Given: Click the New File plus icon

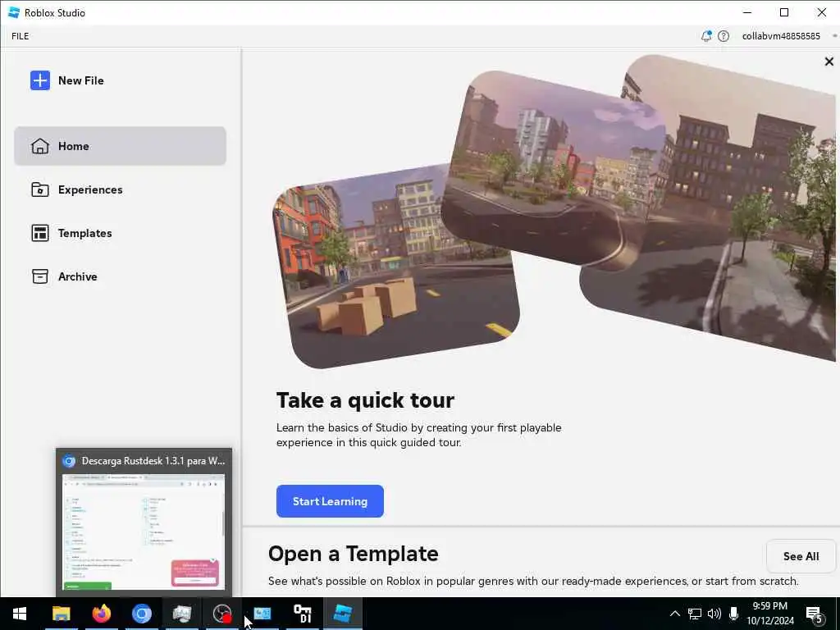Looking at the screenshot, I should coord(40,80).
